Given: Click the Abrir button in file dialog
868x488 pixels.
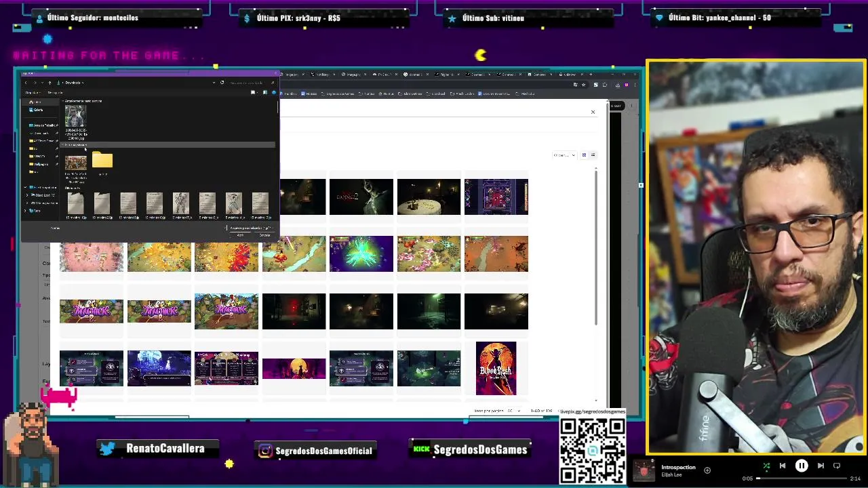Looking at the screenshot, I should tap(240, 235).
